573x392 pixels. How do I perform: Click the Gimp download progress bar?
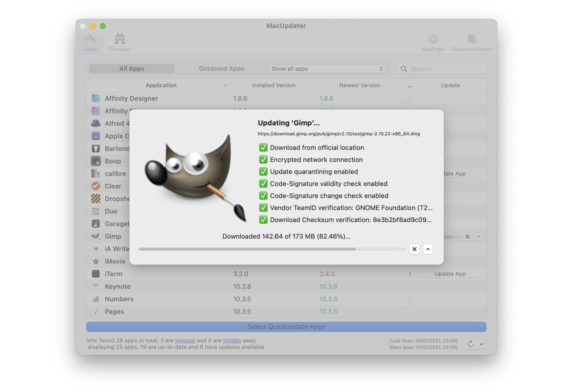272,249
